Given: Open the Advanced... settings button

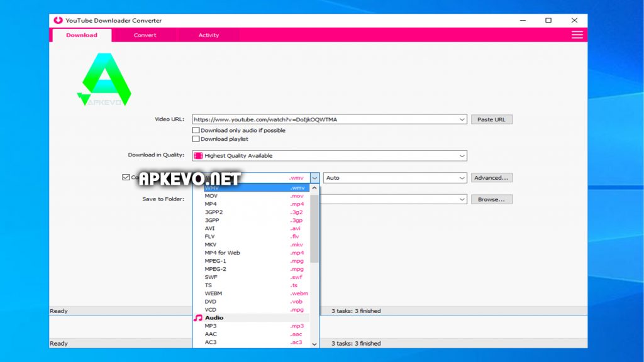Looking at the screenshot, I should (x=492, y=178).
